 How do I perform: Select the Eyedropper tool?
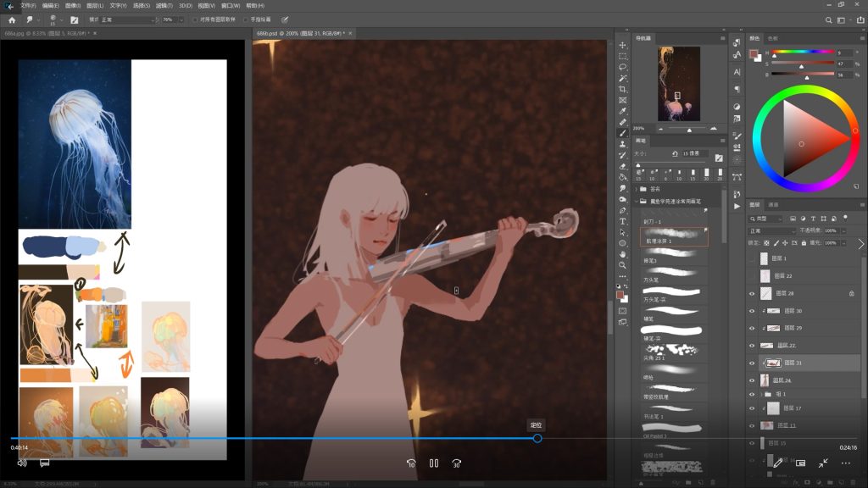click(622, 111)
